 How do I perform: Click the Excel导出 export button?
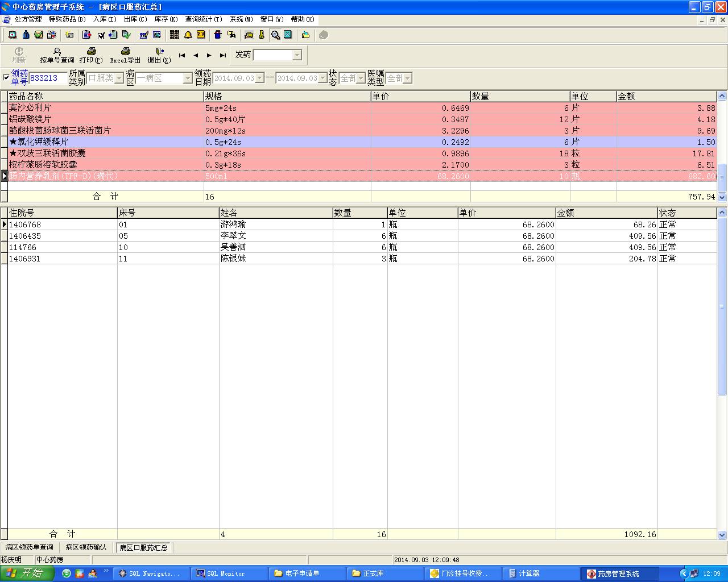tap(125, 56)
